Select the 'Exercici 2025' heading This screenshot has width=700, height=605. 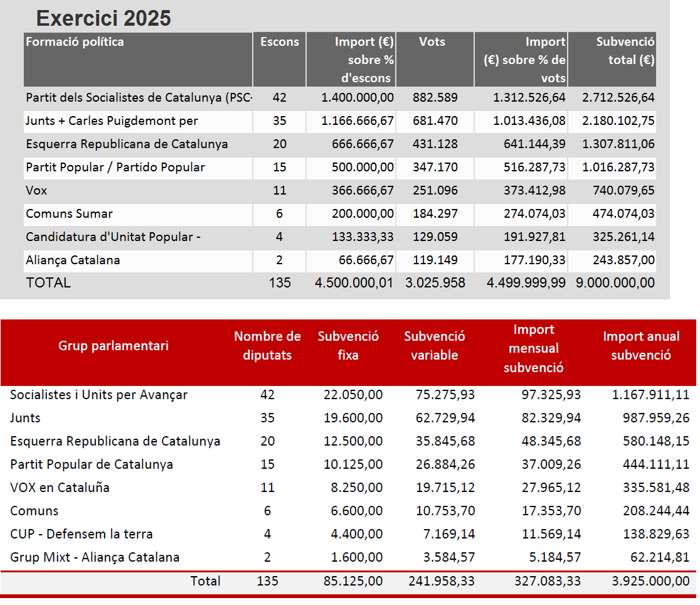[103, 18]
